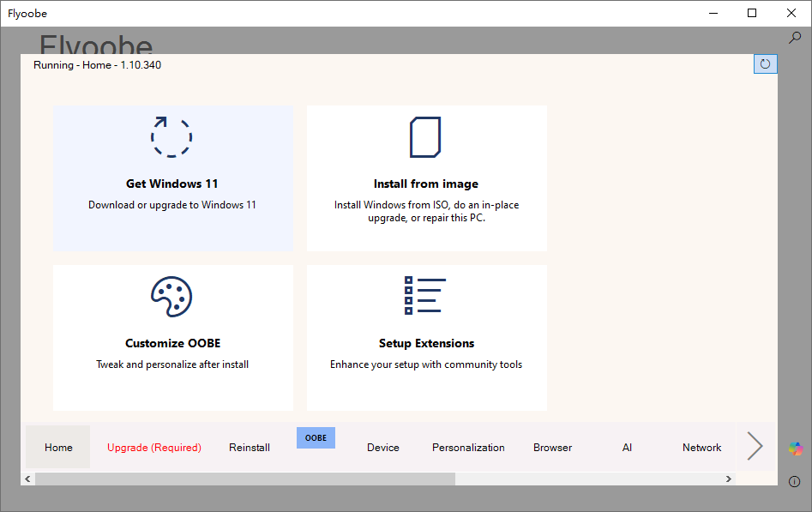Click the refresh icon at top right
The height and width of the screenshot is (512, 812).
(x=765, y=64)
